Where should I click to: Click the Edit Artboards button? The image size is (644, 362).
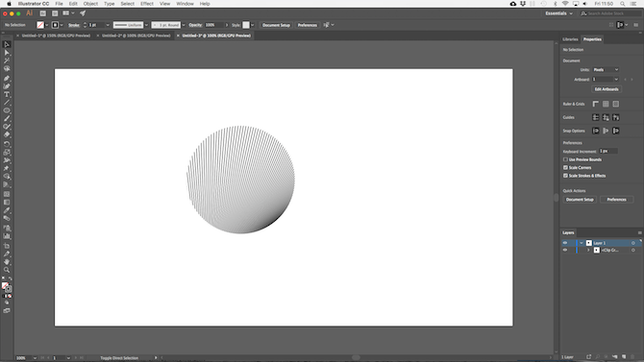point(607,89)
